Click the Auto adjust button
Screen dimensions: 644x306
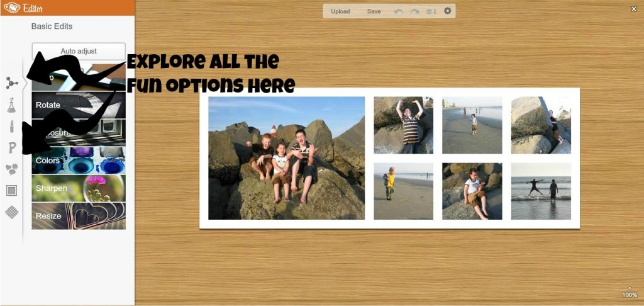pyautogui.click(x=79, y=51)
